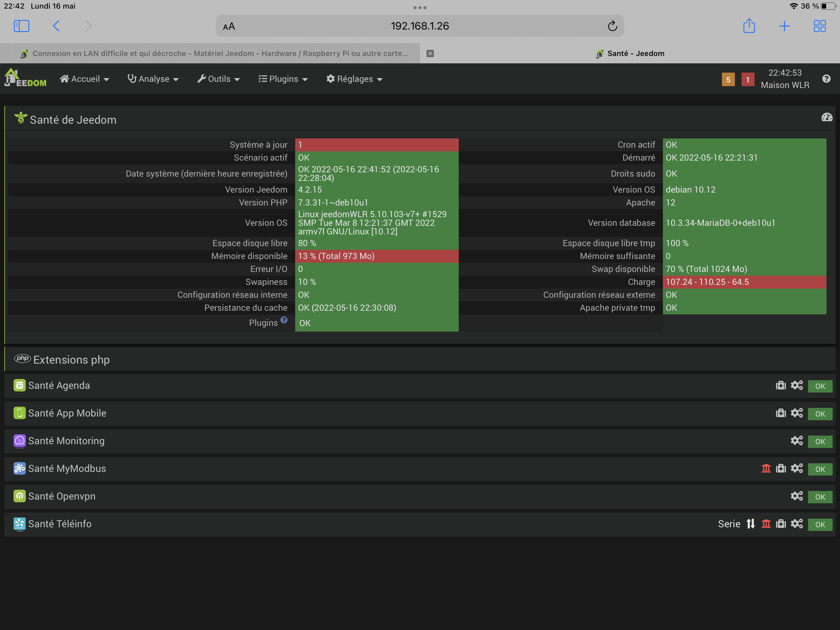The height and width of the screenshot is (630, 840).
Task: Click Safari share icon
Action: coord(748,26)
